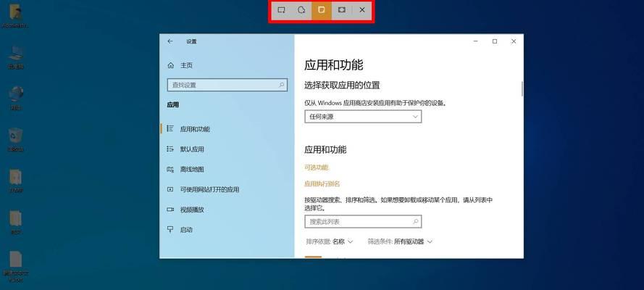Go back with the Settings arrow
Screen dimensions: 644x290
[x=170, y=41]
